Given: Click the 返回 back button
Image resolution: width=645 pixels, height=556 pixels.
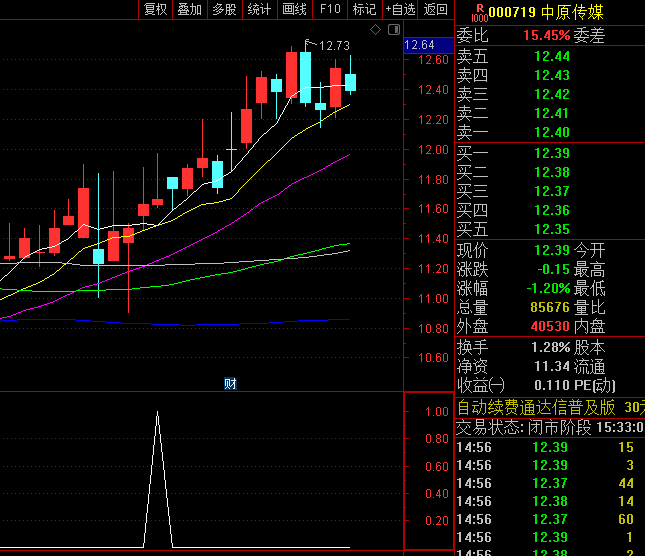Looking at the screenshot, I should [x=435, y=9].
